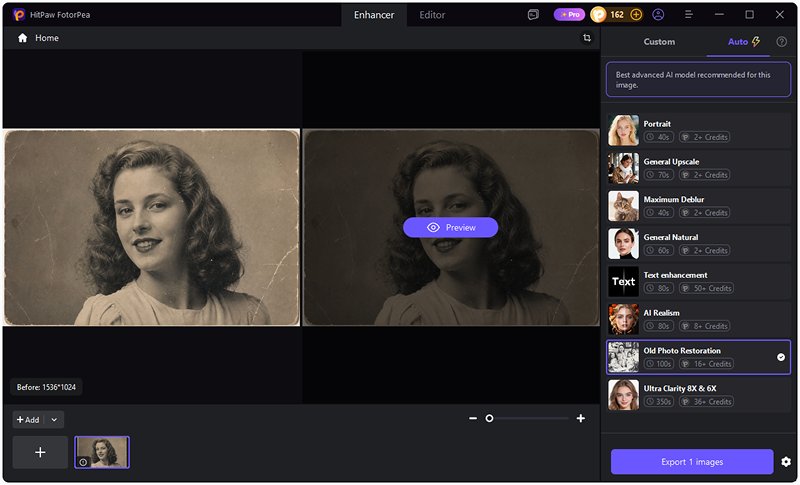Click the Preview button

pyautogui.click(x=451, y=227)
